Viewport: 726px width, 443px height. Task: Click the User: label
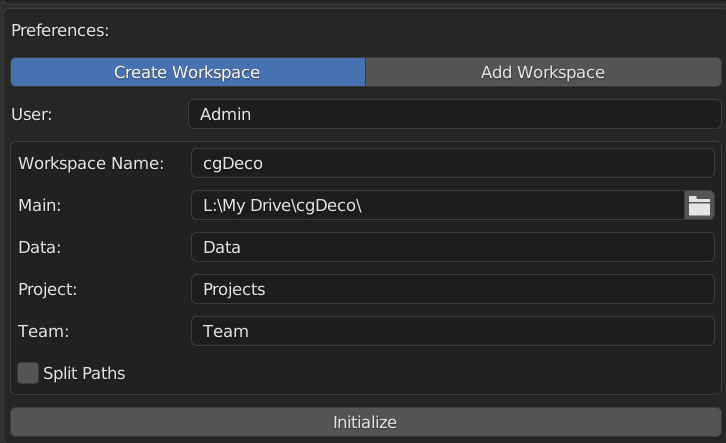point(31,114)
